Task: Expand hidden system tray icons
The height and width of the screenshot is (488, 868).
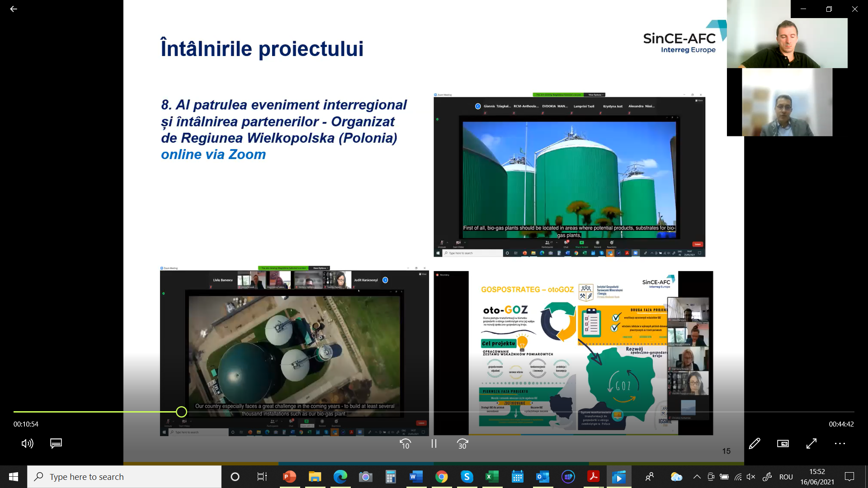Action: tap(697, 477)
